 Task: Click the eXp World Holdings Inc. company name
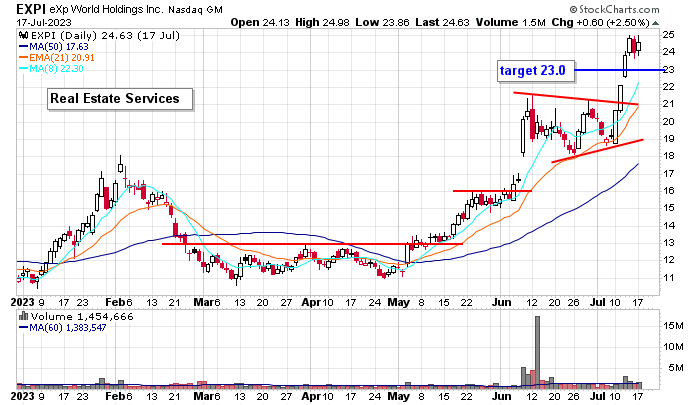[x=107, y=9]
